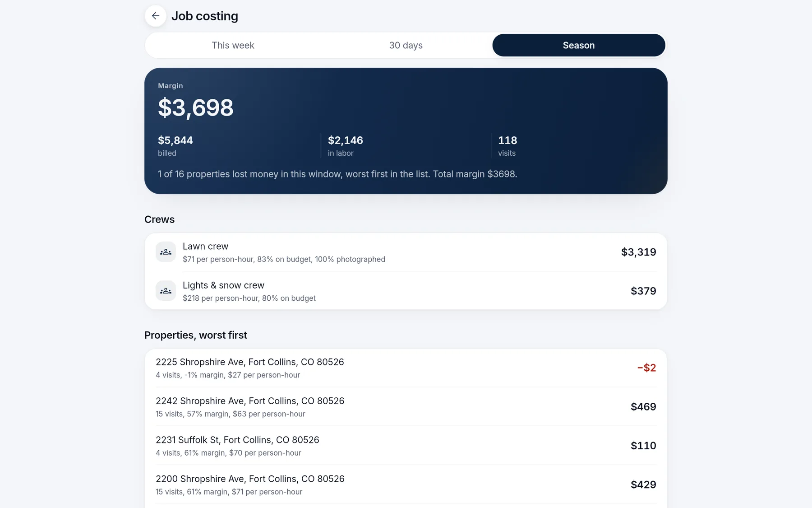Open Lights & snow crew group icon
The width and height of the screenshot is (812, 508).
166,291
